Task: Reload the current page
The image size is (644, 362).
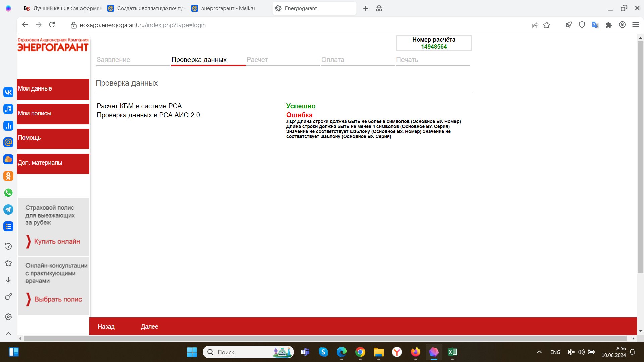Action: point(52,25)
